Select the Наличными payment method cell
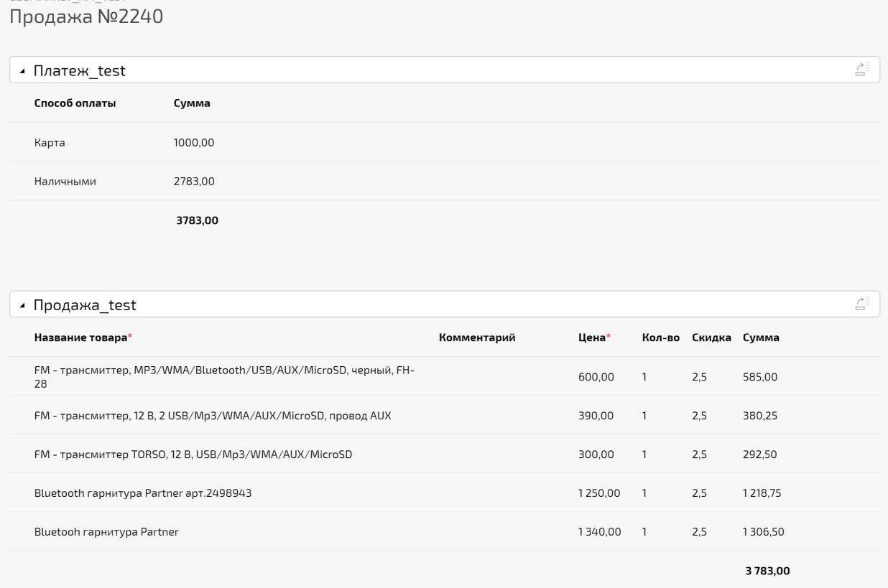The height and width of the screenshot is (588, 888). [65, 182]
